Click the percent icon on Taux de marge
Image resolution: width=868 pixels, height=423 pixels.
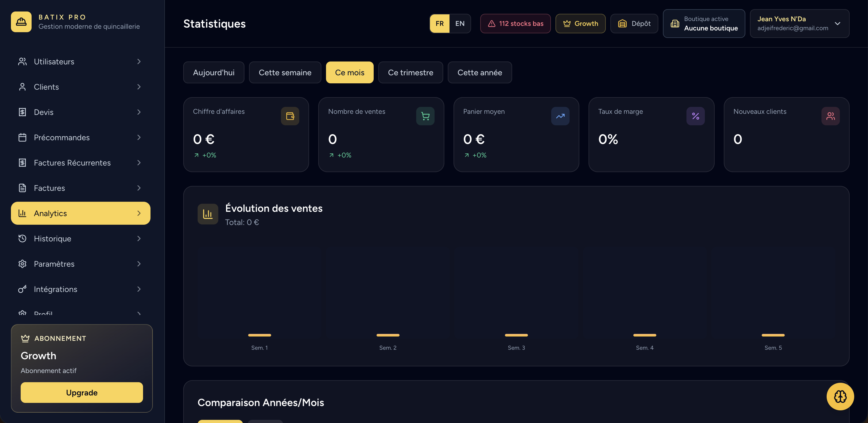pos(695,116)
